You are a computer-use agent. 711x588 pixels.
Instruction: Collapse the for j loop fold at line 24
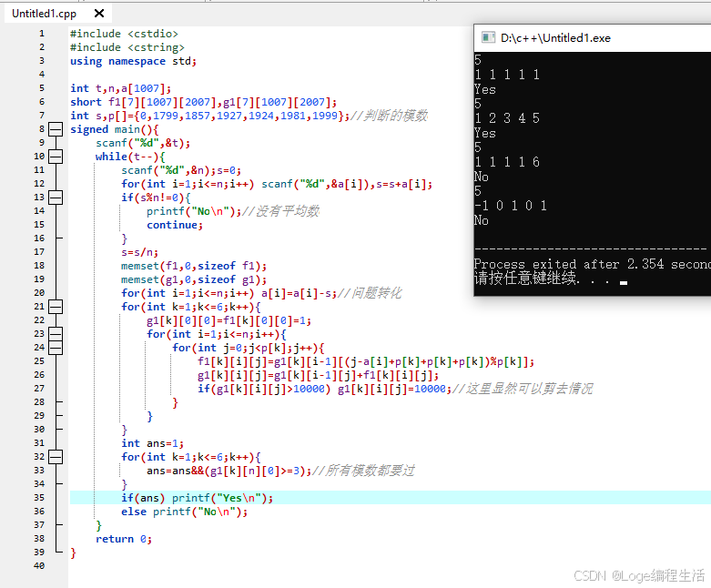point(56,348)
